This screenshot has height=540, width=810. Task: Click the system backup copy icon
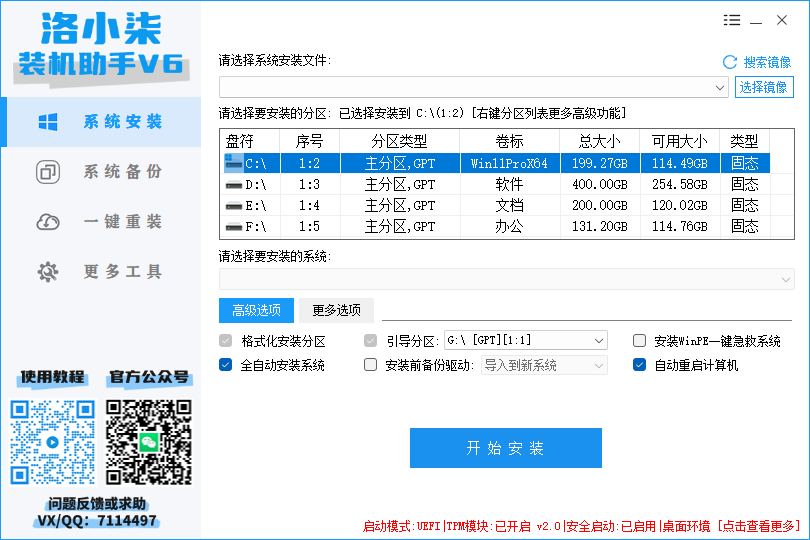click(x=47, y=172)
